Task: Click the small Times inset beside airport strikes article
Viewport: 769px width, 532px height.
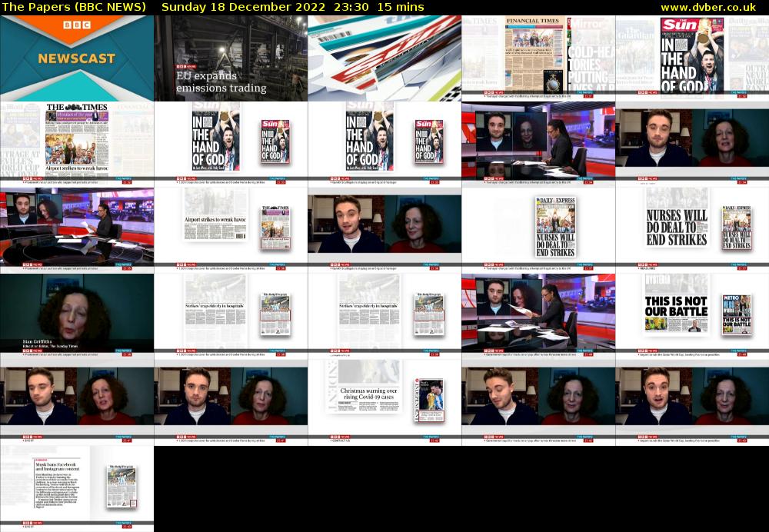Action: pos(275,228)
